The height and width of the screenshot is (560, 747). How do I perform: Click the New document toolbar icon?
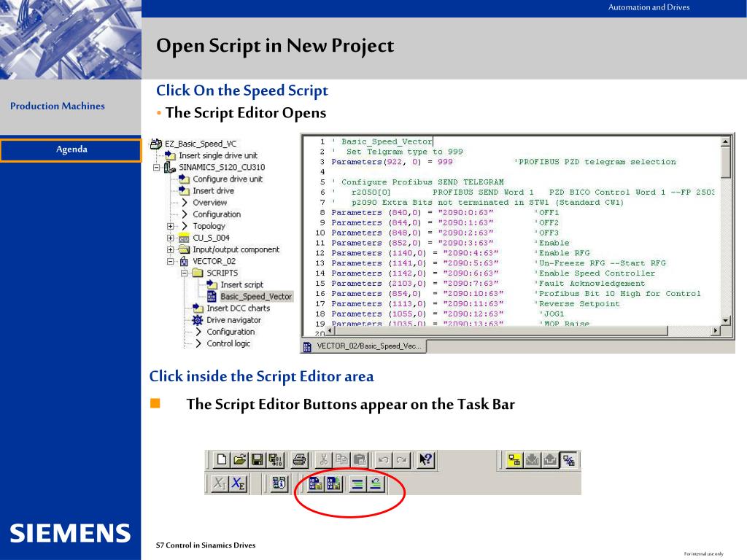tap(222, 459)
